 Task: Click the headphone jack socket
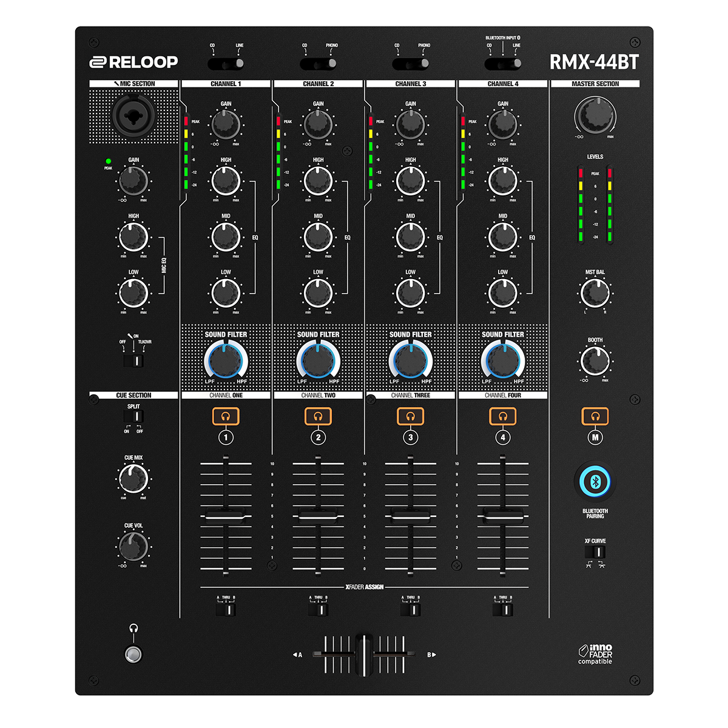(133, 654)
